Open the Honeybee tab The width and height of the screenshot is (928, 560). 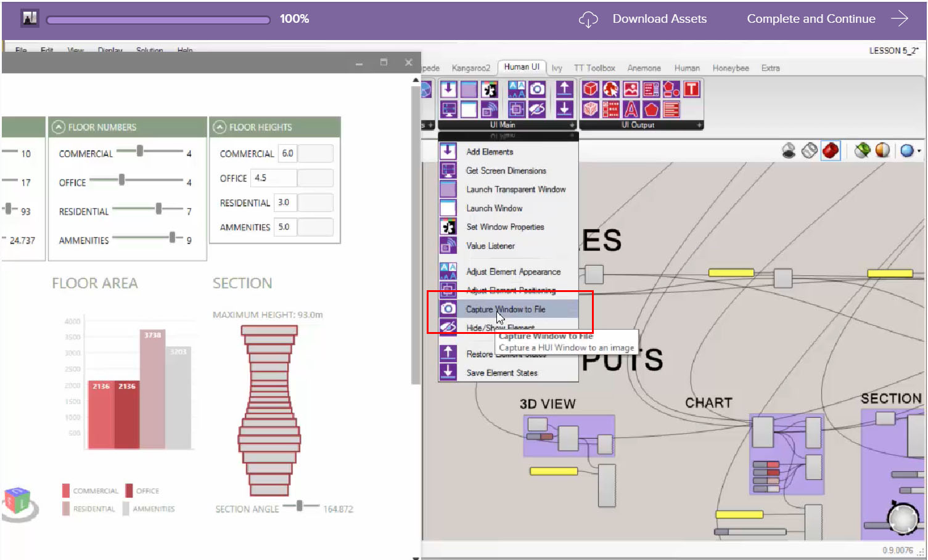click(731, 68)
